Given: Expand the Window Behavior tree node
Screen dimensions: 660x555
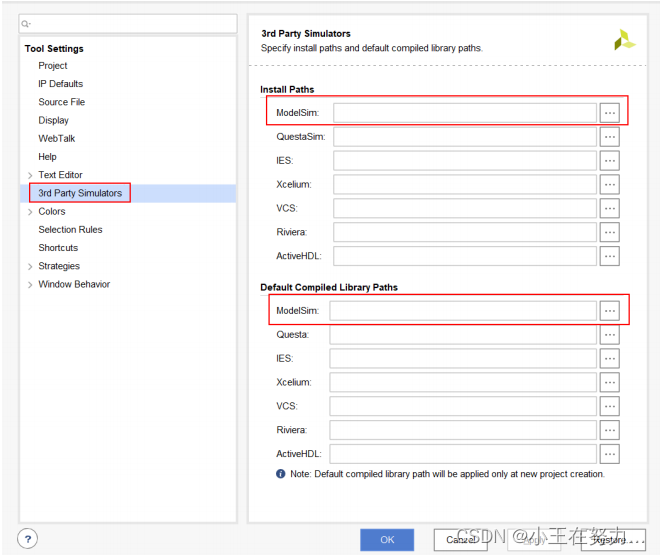Looking at the screenshot, I should point(30,284).
